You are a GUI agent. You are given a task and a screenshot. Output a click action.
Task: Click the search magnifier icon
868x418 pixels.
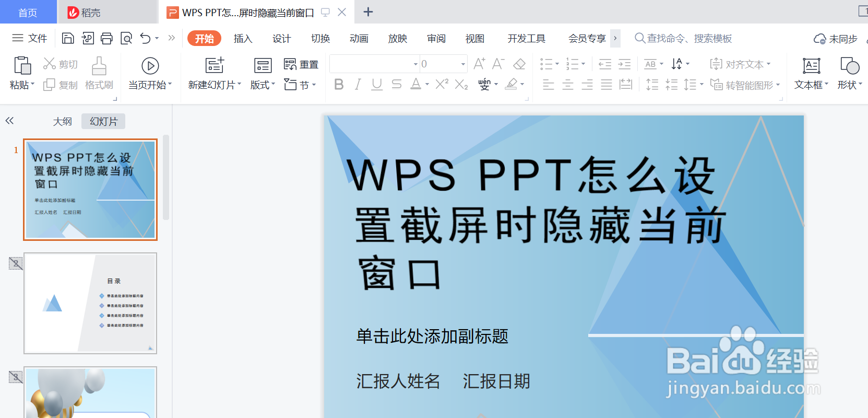639,38
